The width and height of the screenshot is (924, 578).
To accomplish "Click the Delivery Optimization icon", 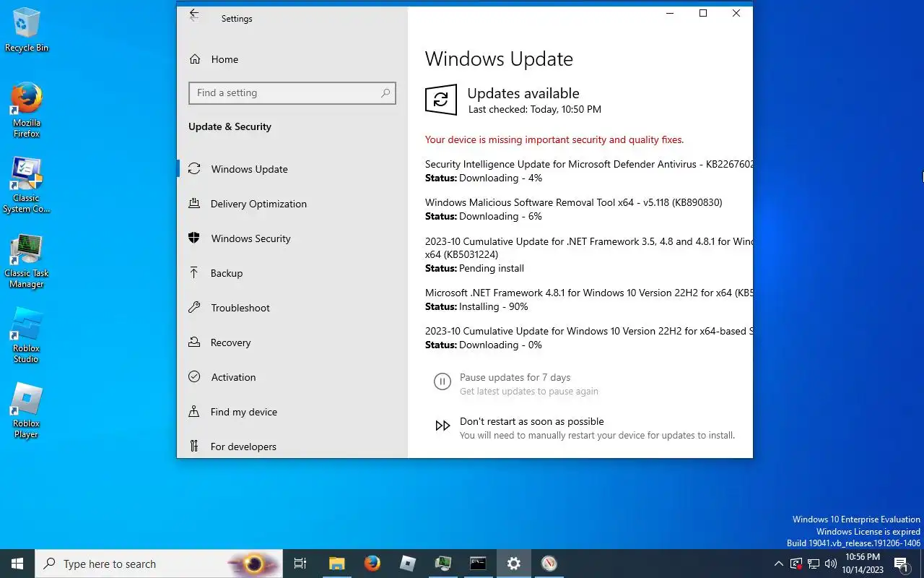I will 193,203.
